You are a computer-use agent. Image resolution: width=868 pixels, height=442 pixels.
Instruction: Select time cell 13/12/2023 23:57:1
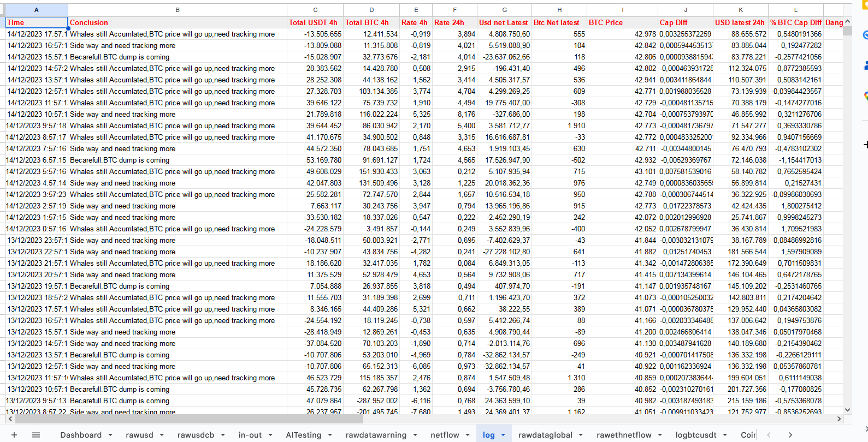pyautogui.click(x=37, y=240)
